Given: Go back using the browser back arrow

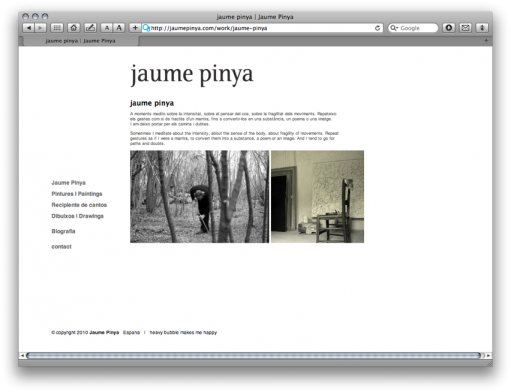Looking at the screenshot, I should [x=29, y=28].
